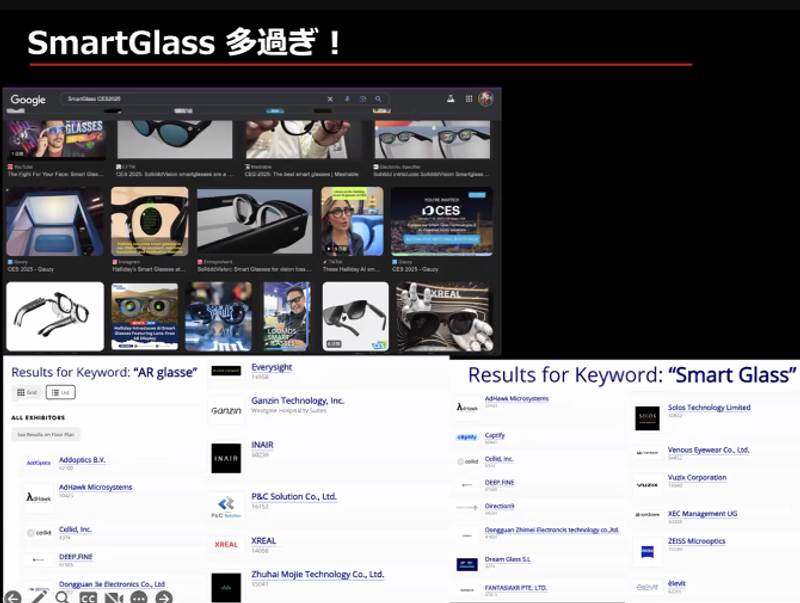Open Google Lens image search
The width and height of the screenshot is (800, 603).
363,99
